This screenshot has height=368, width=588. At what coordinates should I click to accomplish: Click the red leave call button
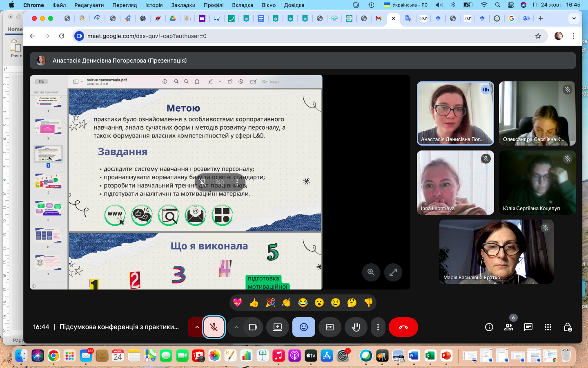tap(403, 327)
